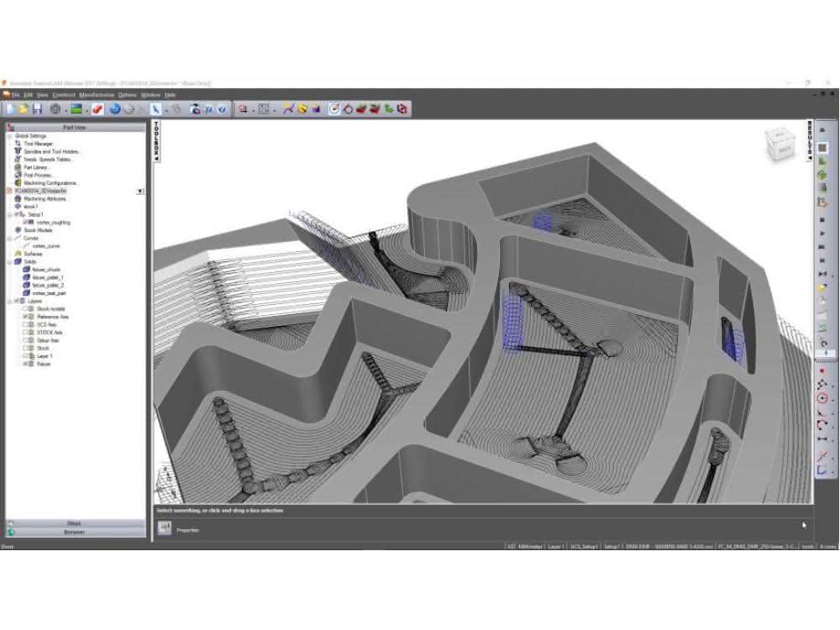This screenshot has height=630, width=840.
Task: Toggle the UCS Axis layer checkbox
Action: point(24,324)
